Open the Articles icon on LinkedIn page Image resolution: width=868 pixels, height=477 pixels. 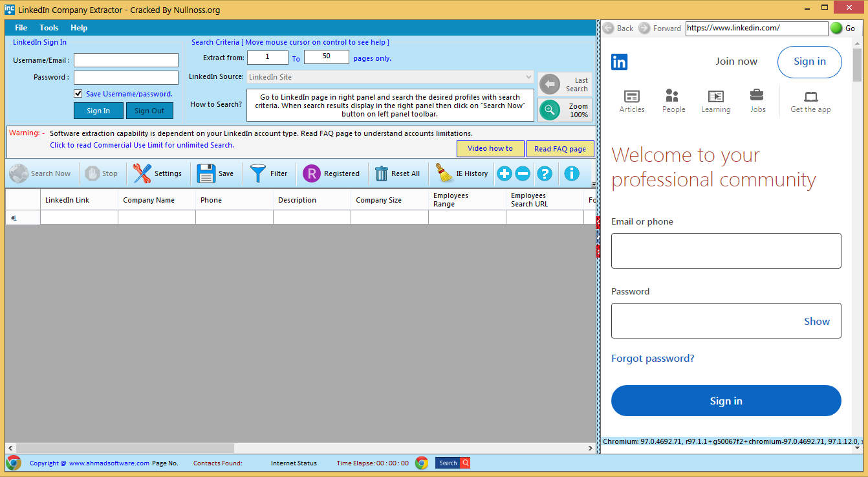(632, 96)
